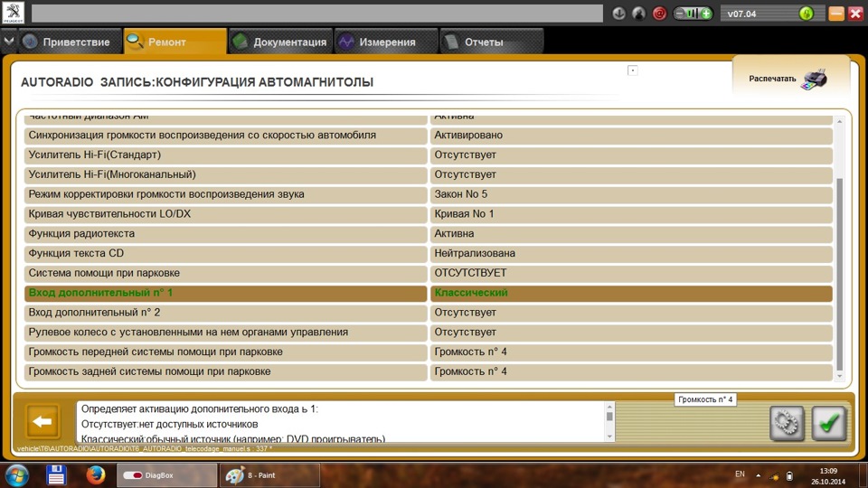This screenshot has width=868, height=488.
Task: Click the highlighted value Классический
Action: 631,293
